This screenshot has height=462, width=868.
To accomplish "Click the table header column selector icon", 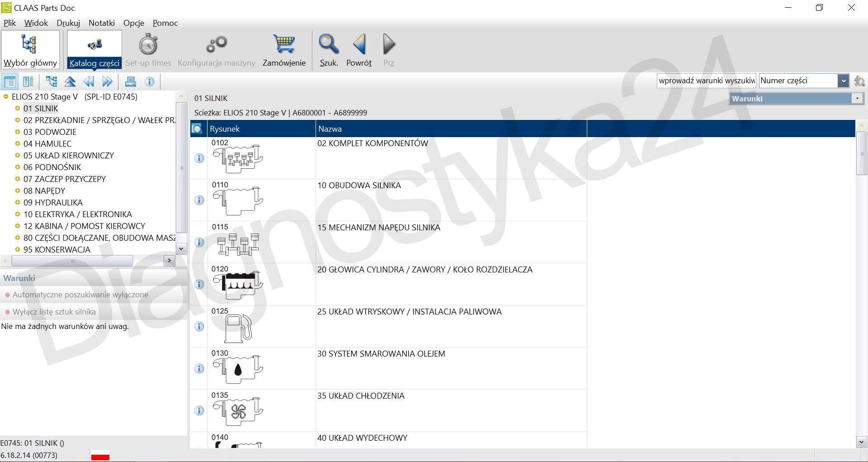I will tap(197, 129).
